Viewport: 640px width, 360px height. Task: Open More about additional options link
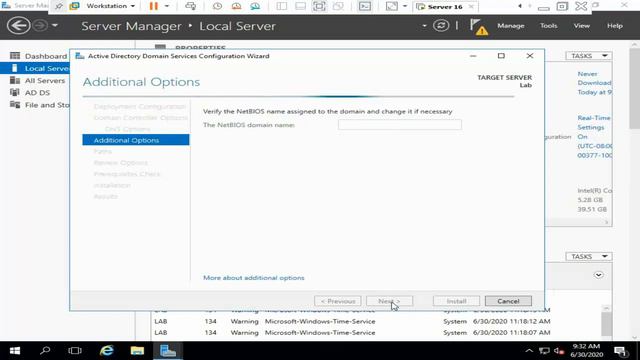(x=253, y=278)
